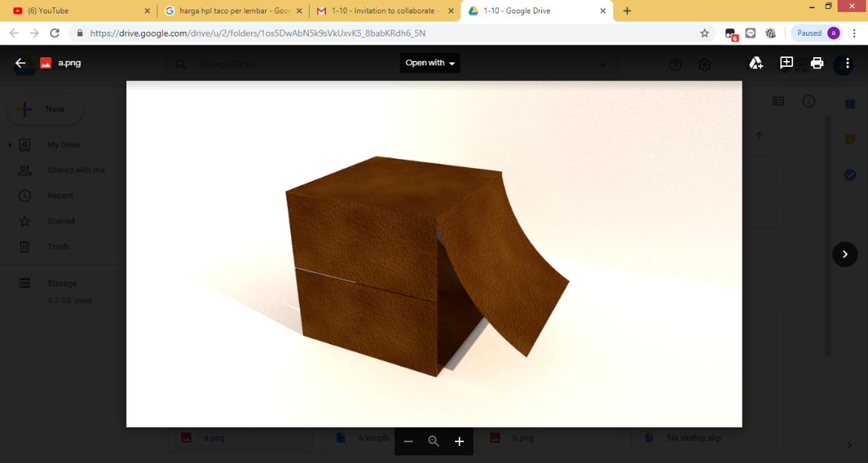Image resolution: width=868 pixels, height=463 pixels.
Task: Click the back arrow to close preview
Action: [20, 63]
